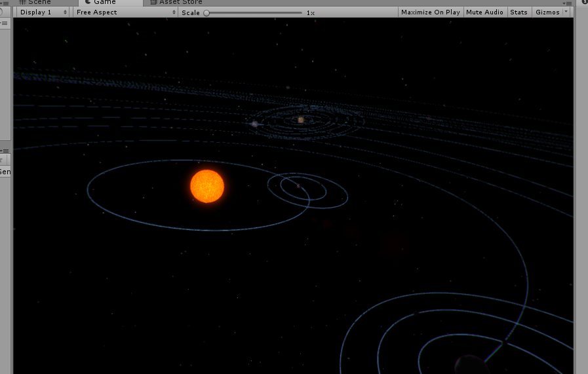The width and height of the screenshot is (588, 374).
Task: Click the grid icon on the Scene tab
Action: (22, 3)
